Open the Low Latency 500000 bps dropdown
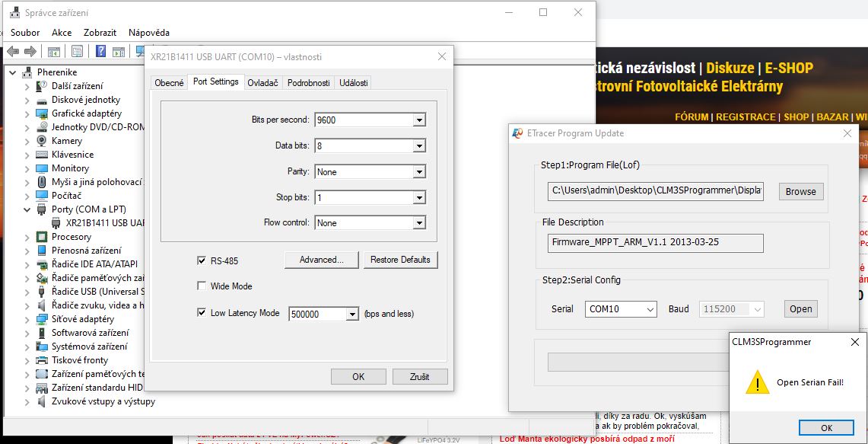 (x=353, y=315)
